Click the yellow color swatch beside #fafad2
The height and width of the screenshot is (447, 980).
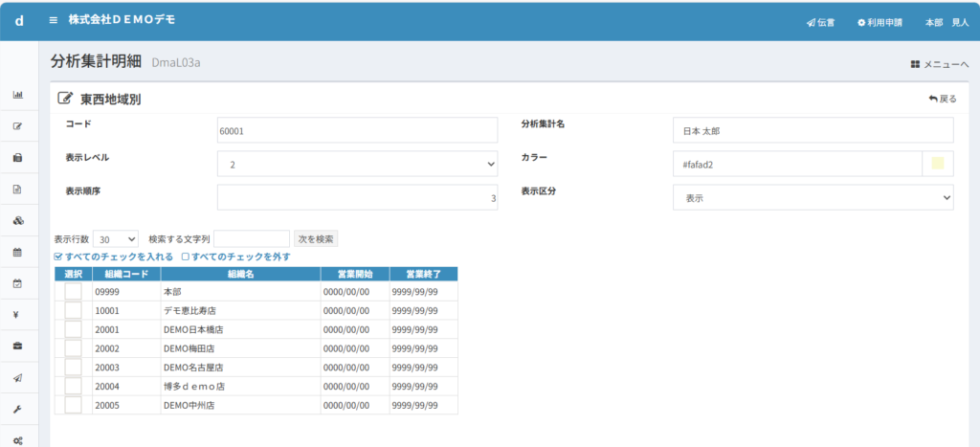pos(937,164)
